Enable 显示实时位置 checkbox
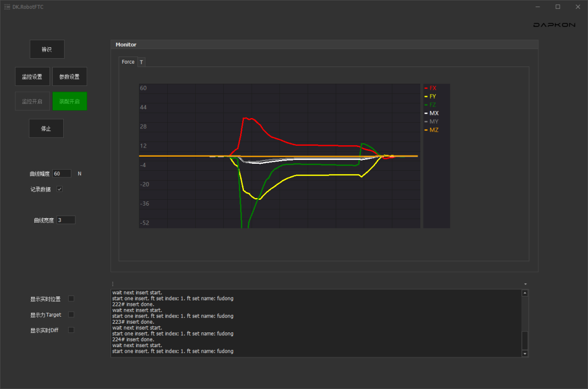The width and height of the screenshot is (588, 389). click(x=71, y=299)
